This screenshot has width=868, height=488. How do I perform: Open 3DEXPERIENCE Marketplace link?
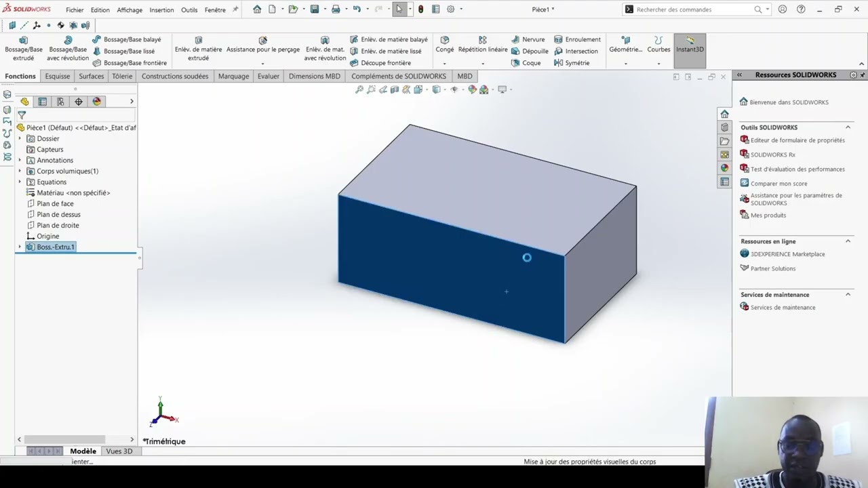point(787,254)
